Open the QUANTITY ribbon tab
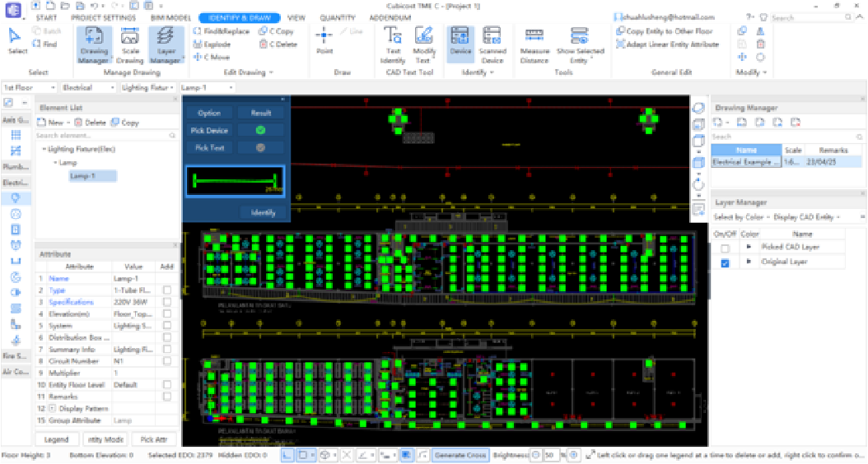 (338, 17)
